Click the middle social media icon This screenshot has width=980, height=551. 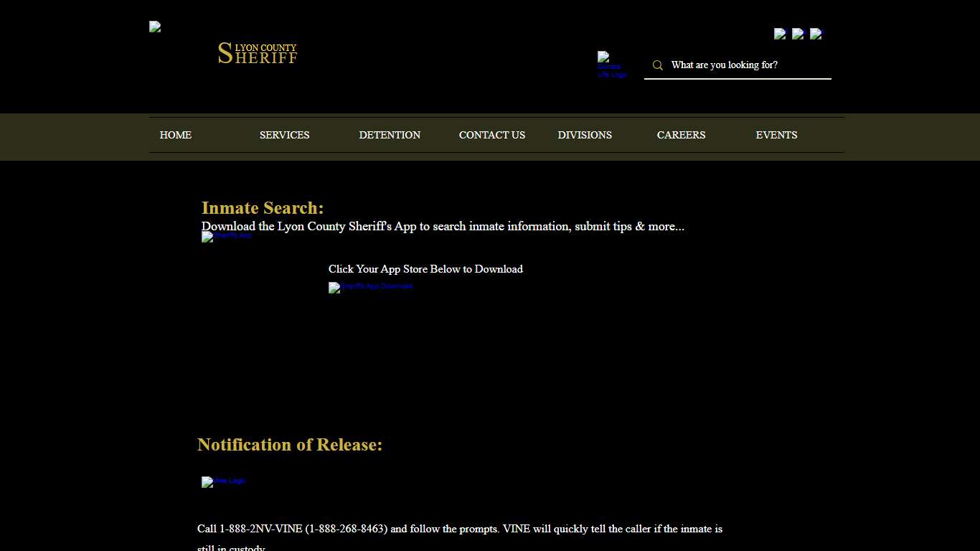pos(798,33)
